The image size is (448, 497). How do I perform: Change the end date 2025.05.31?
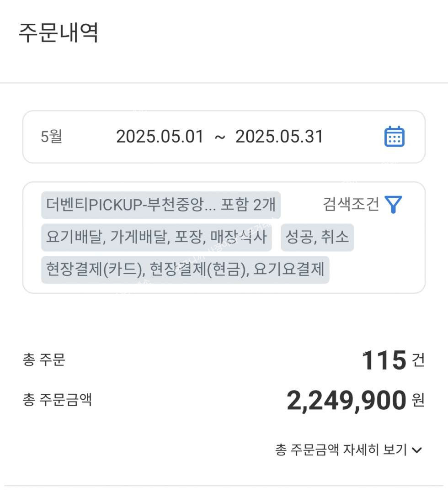pyautogui.click(x=279, y=137)
